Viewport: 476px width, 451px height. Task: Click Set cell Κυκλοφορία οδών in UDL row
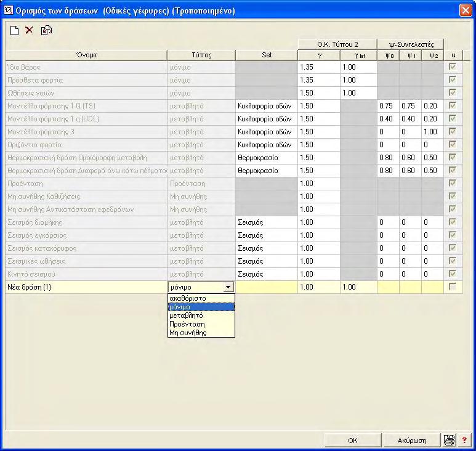(x=267, y=119)
